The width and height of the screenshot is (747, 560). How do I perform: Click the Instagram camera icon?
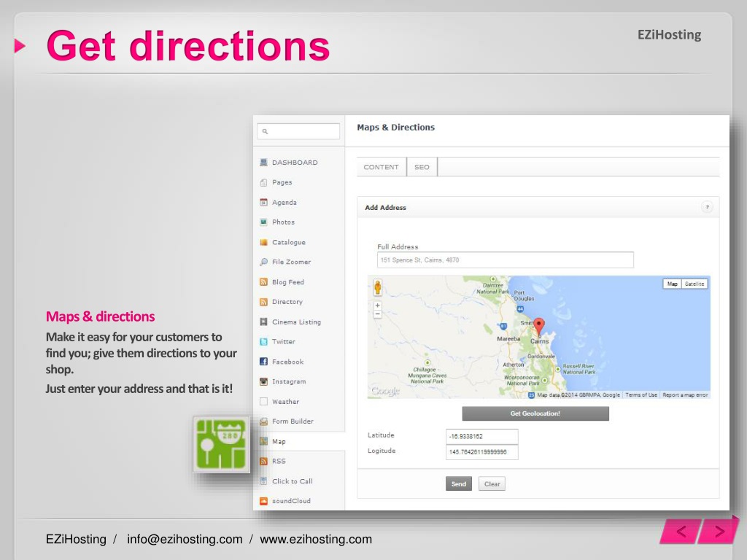click(263, 381)
